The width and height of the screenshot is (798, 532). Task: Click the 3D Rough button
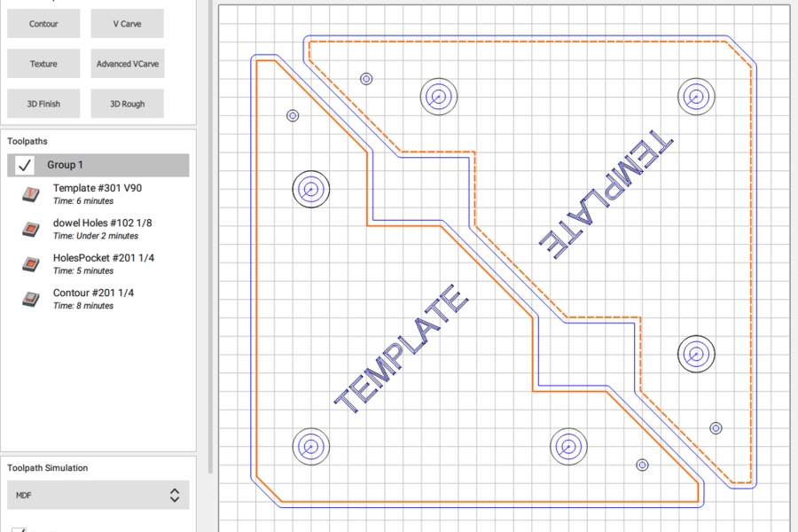(127, 104)
